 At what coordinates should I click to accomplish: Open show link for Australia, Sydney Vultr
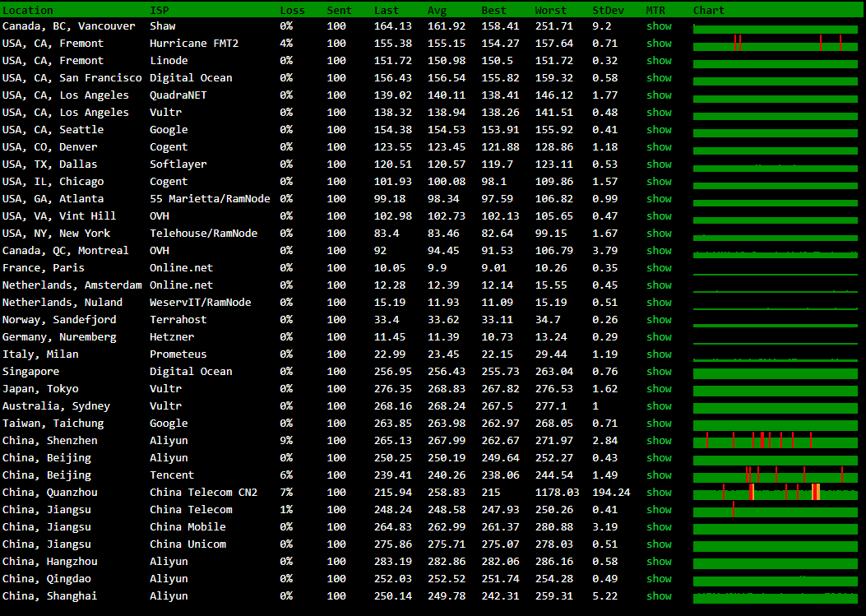coord(659,406)
